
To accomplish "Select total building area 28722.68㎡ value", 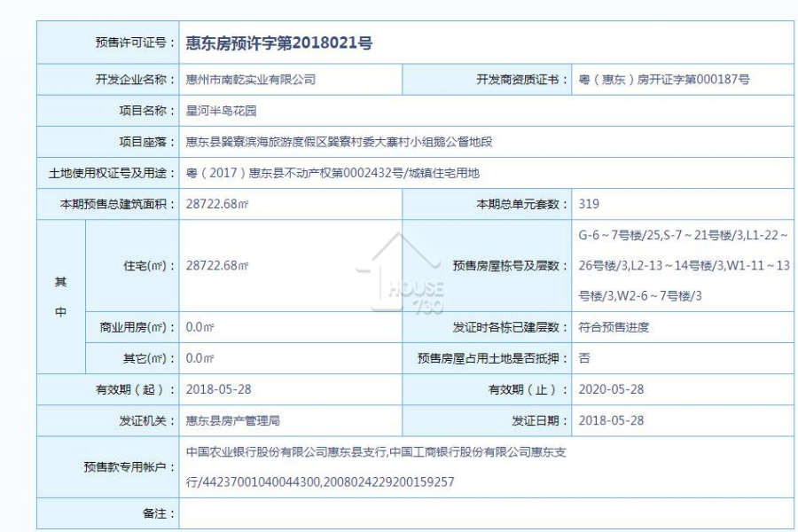I will 217,204.
